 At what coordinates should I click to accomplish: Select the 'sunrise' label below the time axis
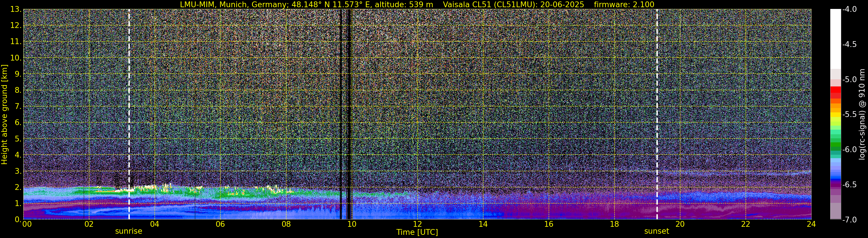click(x=129, y=231)
